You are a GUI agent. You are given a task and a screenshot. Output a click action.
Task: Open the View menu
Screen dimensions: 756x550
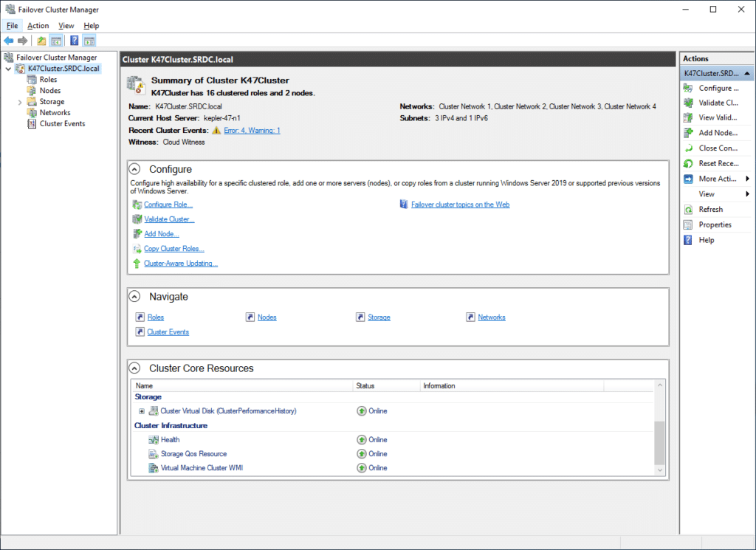click(66, 26)
